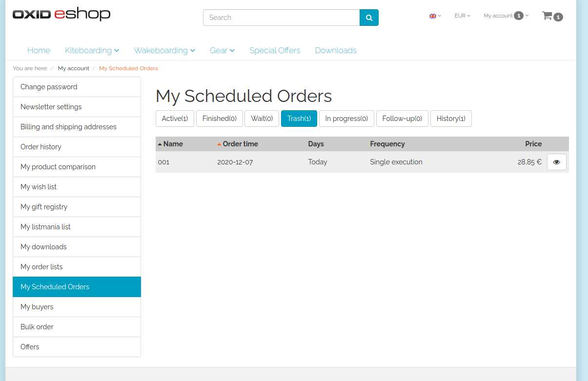Click the search magnifier button

coord(369,18)
